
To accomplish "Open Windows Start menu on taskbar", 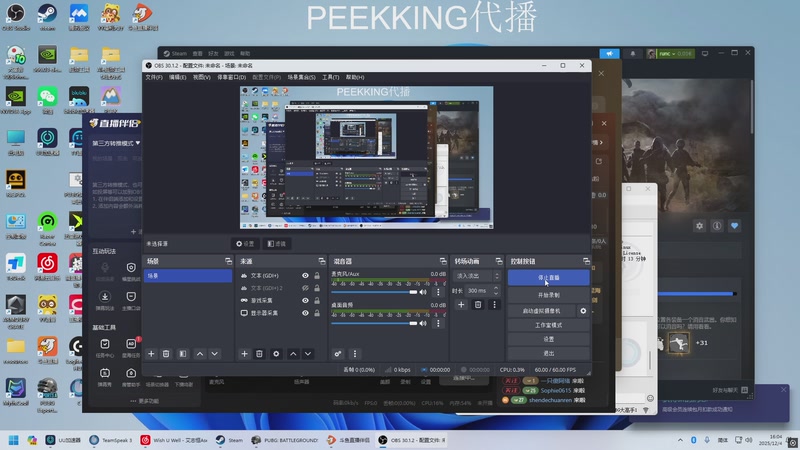I will point(14,440).
